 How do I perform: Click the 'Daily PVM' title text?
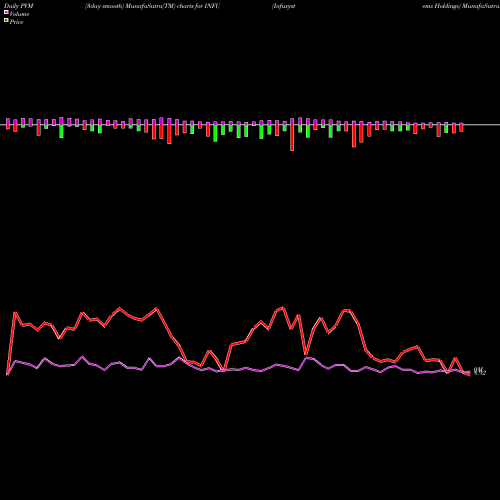(x=19, y=6)
